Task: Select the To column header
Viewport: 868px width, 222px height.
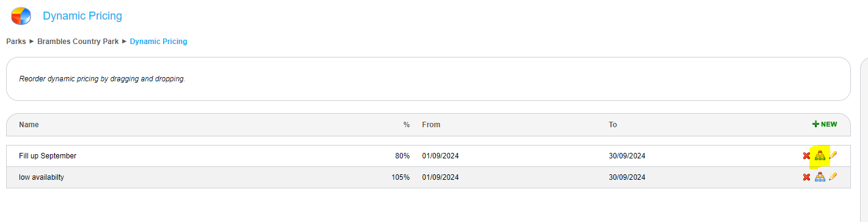Action: (x=613, y=125)
